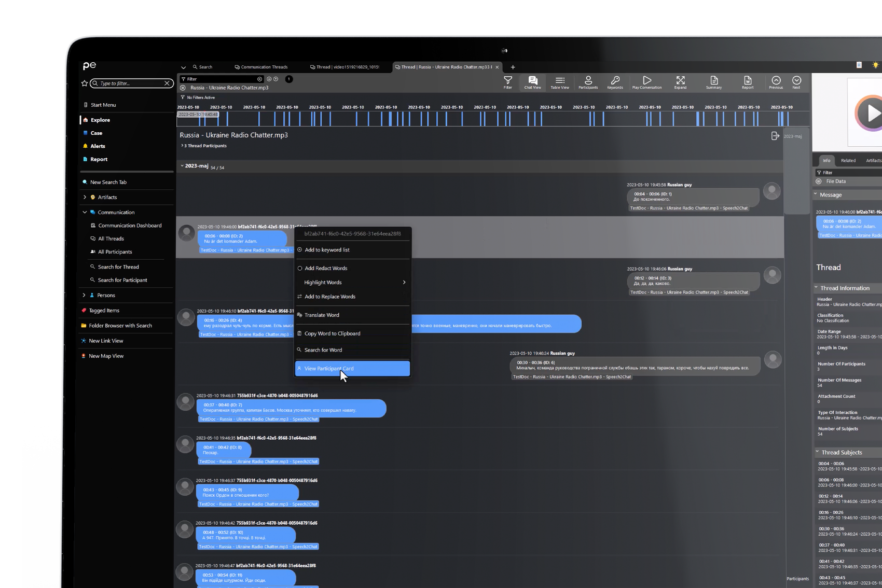Choose Search for Word

pos(352,350)
